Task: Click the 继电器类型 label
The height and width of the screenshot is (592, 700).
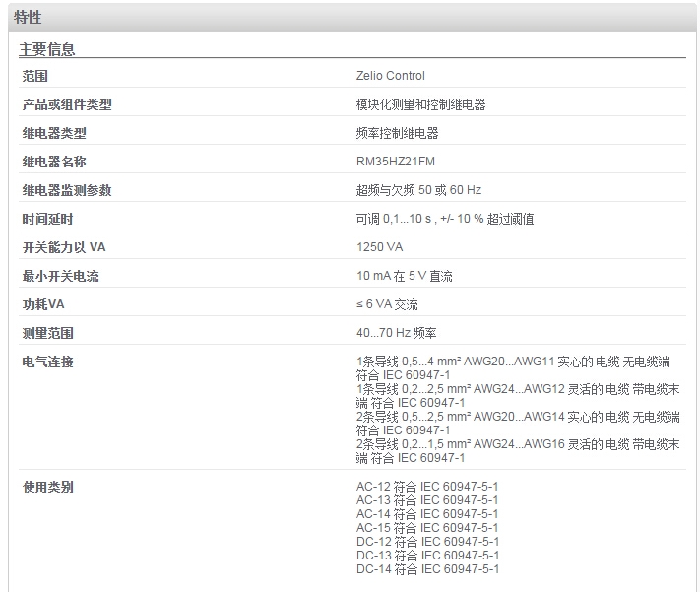Action: coord(54,133)
